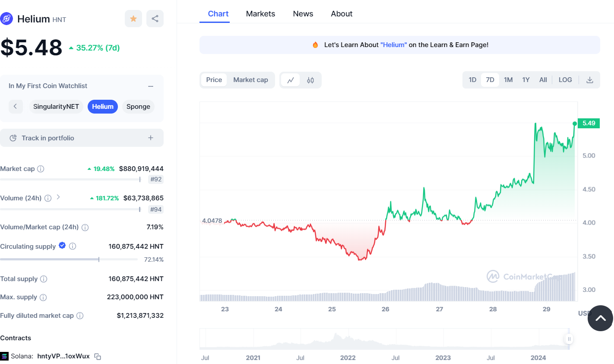Click the Solana network logo icon

pos(4,356)
